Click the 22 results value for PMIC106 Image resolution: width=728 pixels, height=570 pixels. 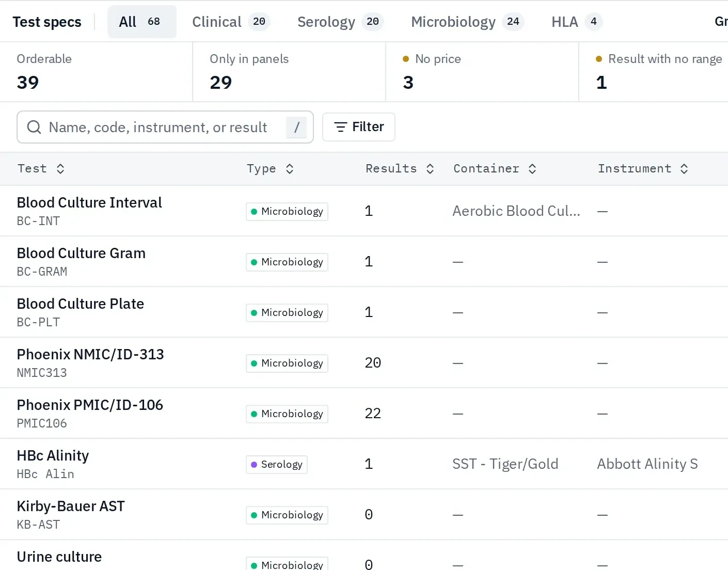[x=373, y=414]
